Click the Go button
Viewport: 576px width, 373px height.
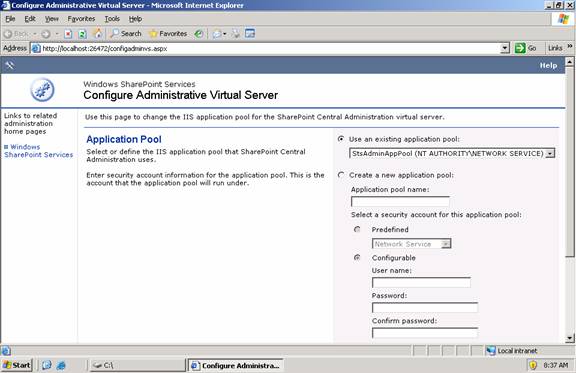pos(526,48)
